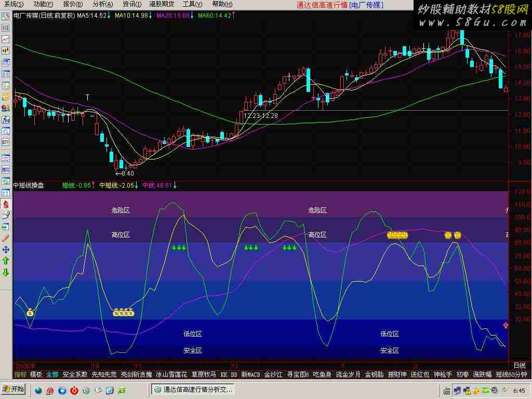Click the 6:45 taskbar clock

pyautogui.click(x=520, y=391)
